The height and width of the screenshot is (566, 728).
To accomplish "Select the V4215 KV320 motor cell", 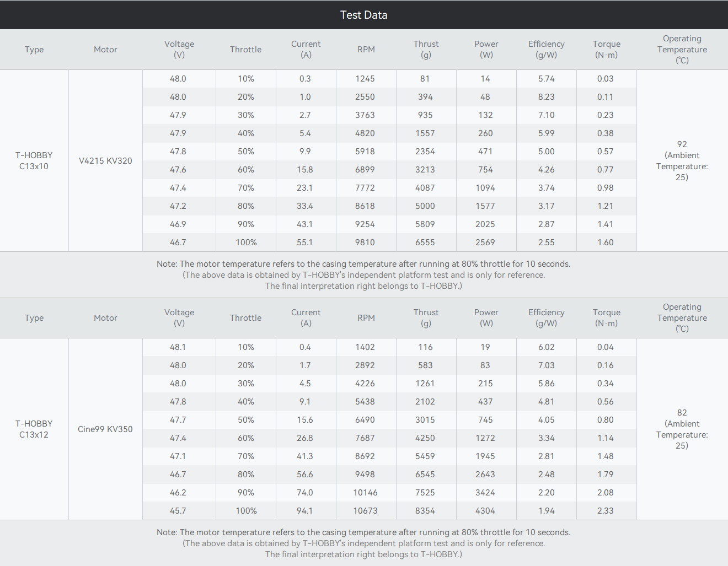I will click(x=105, y=161).
